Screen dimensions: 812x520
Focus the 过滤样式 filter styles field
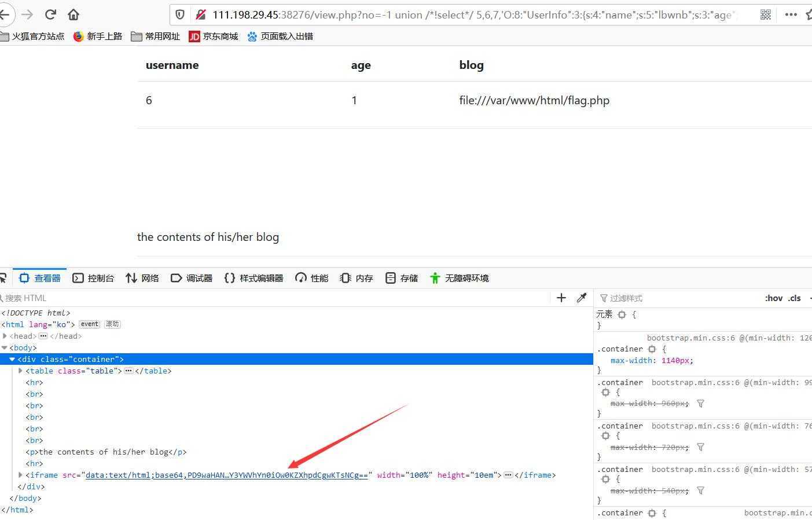tap(677, 298)
